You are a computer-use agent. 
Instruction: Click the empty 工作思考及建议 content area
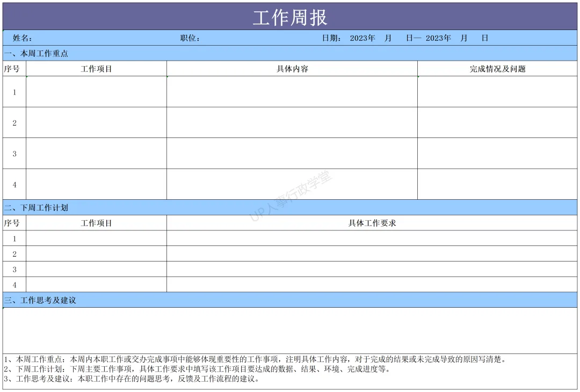(x=290, y=331)
